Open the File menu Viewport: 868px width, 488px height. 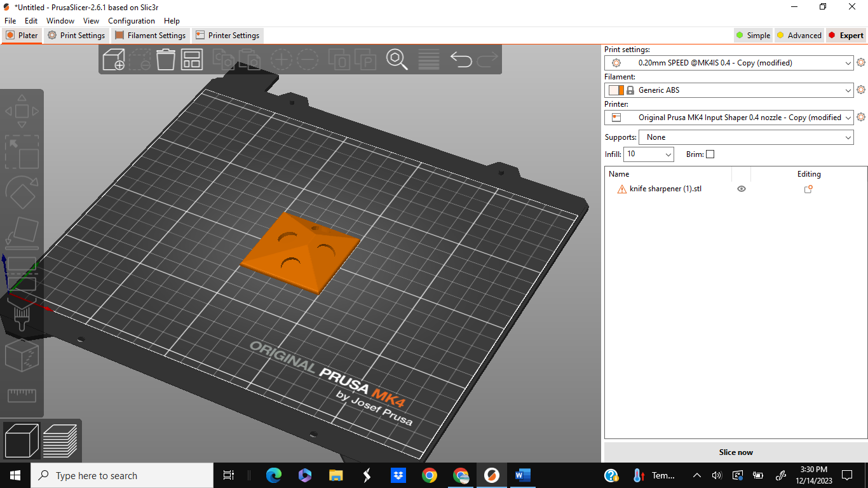(10, 21)
